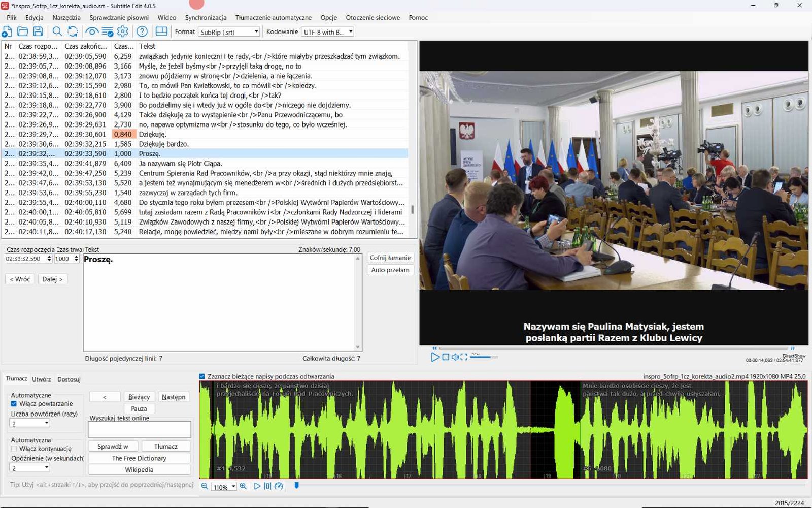Open Help question mark icon
The width and height of the screenshot is (812, 508).
click(x=142, y=31)
